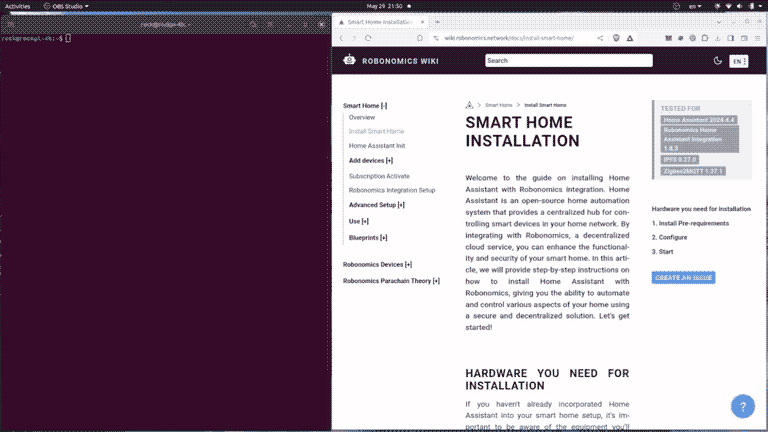
Task: Click the browser forward arrow
Action: (x=355, y=38)
